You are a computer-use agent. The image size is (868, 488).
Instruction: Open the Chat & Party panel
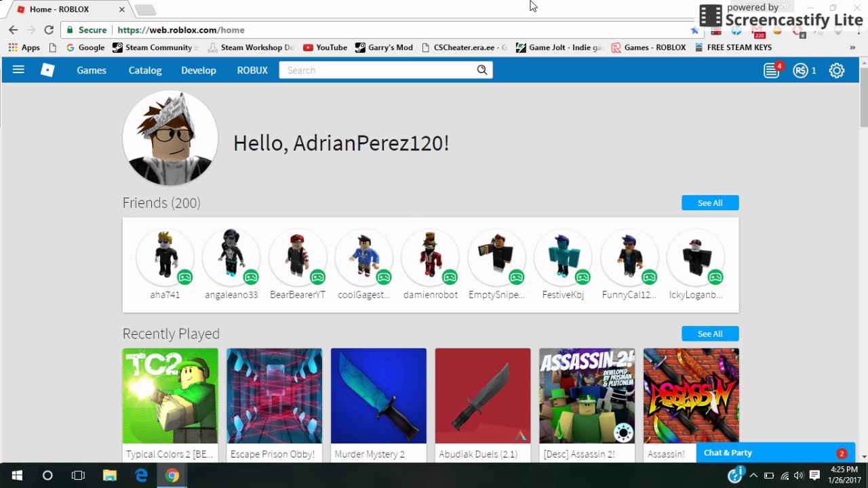(776, 453)
